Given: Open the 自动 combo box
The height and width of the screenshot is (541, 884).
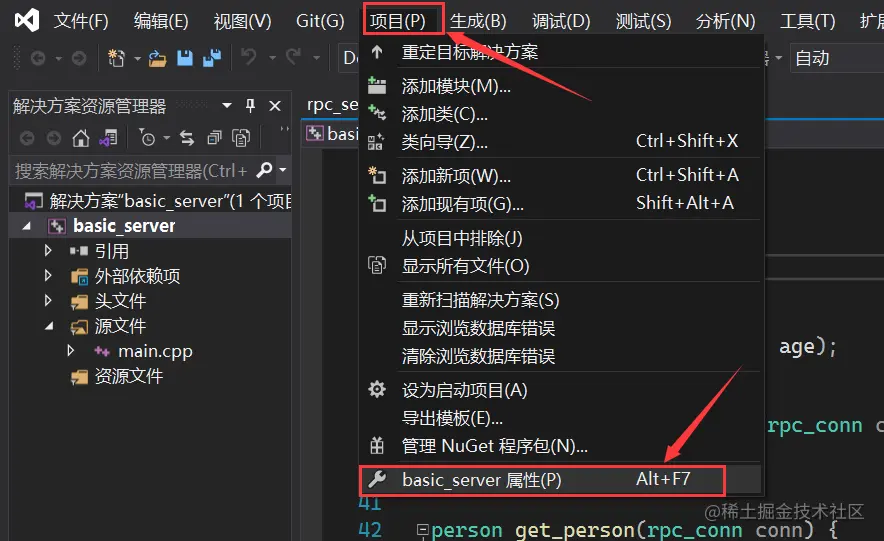Looking at the screenshot, I should (838, 57).
